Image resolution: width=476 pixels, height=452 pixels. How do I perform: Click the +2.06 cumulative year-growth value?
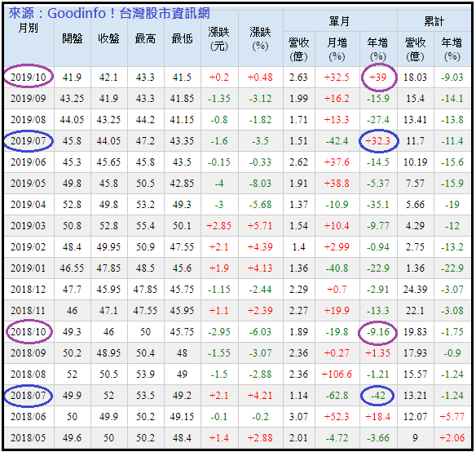(x=452, y=438)
